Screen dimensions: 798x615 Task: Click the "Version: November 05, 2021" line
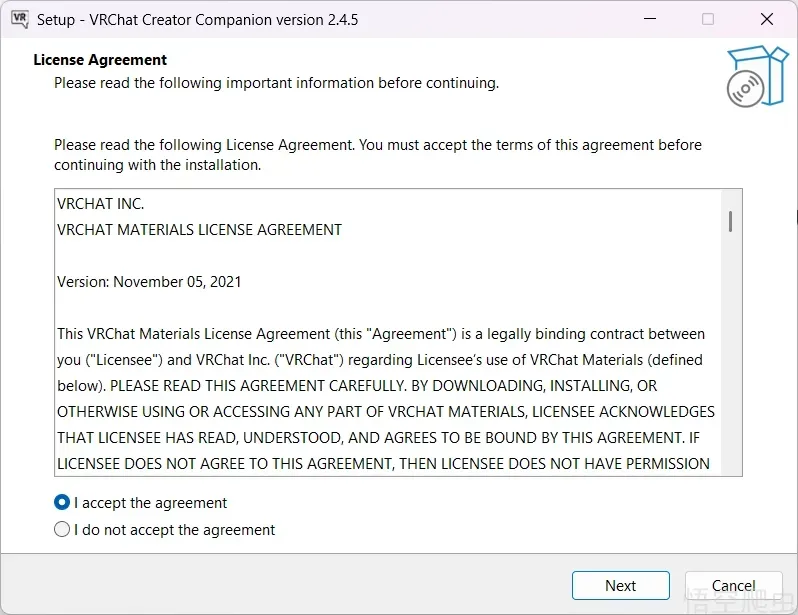[x=149, y=282]
